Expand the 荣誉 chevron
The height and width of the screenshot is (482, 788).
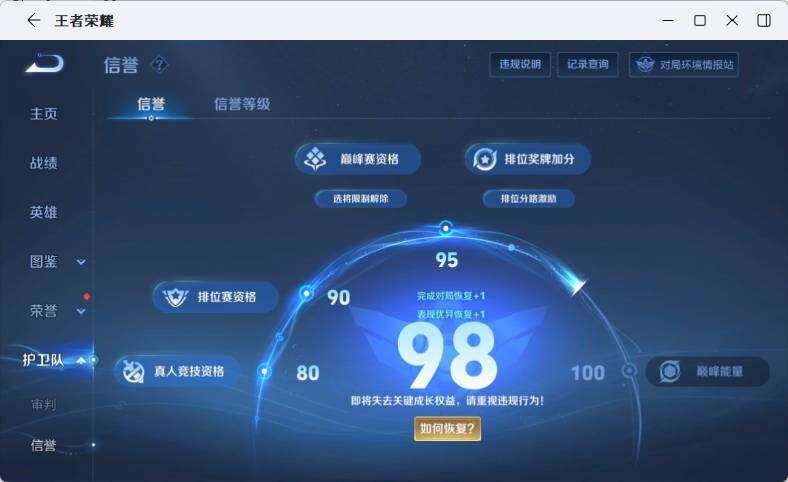(x=81, y=311)
